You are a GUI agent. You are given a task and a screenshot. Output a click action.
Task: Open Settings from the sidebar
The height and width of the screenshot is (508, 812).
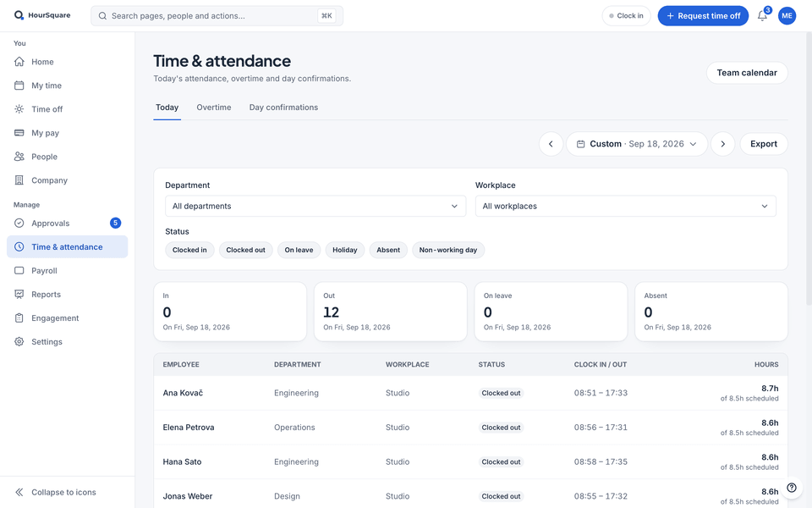(x=68, y=341)
